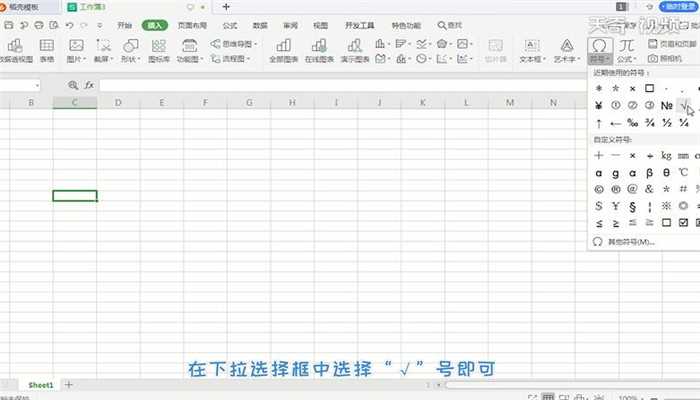Switch to the 开始 Home tab
The width and height of the screenshot is (700, 400).
tap(125, 25)
